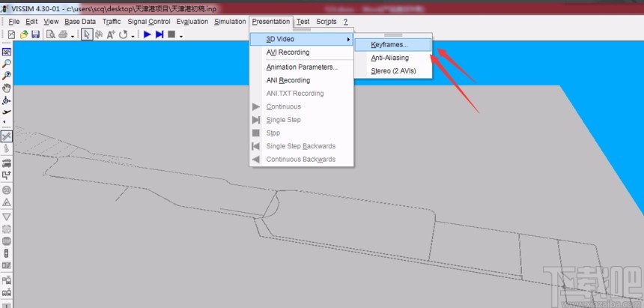644x308 pixels.
Task: Expand the rotate tool dropdown arrow
Action: click(x=133, y=36)
